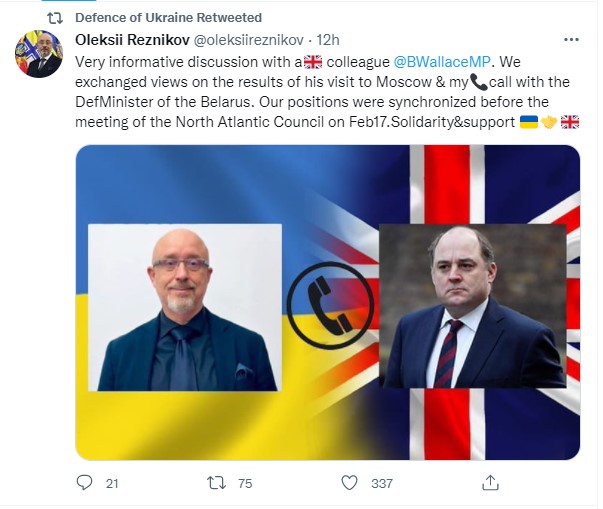Image resolution: width=603 pixels, height=509 pixels.
Task: Open the Defence of Ukraine Retweeted label
Action: [x=168, y=18]
